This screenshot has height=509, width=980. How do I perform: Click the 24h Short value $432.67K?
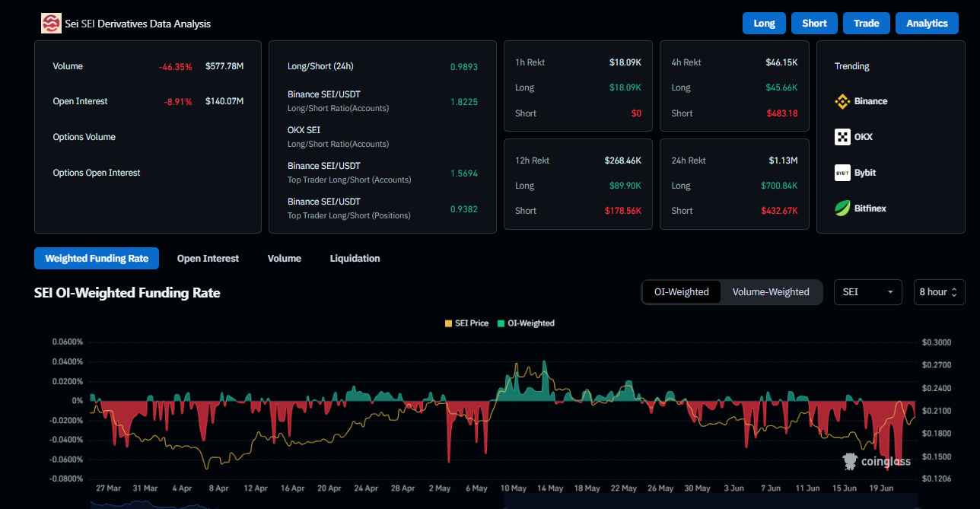pos(779,211)
